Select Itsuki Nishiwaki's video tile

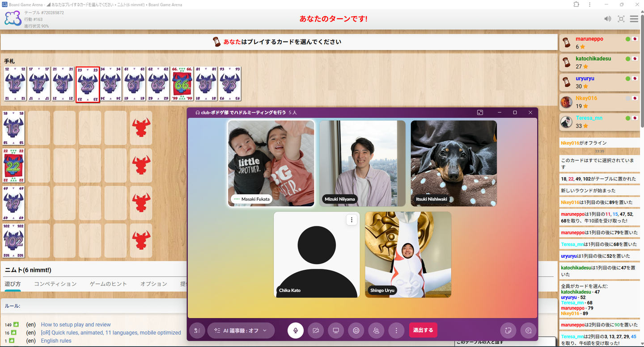(x=453, y=163)
